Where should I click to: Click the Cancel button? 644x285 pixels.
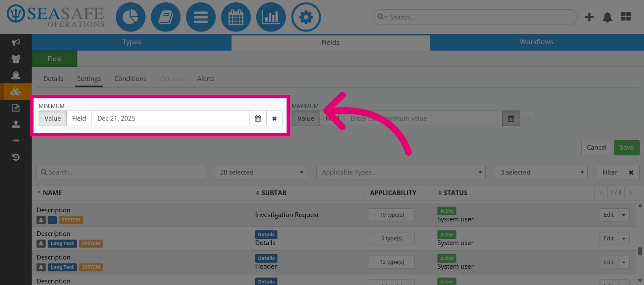(596, 148)
